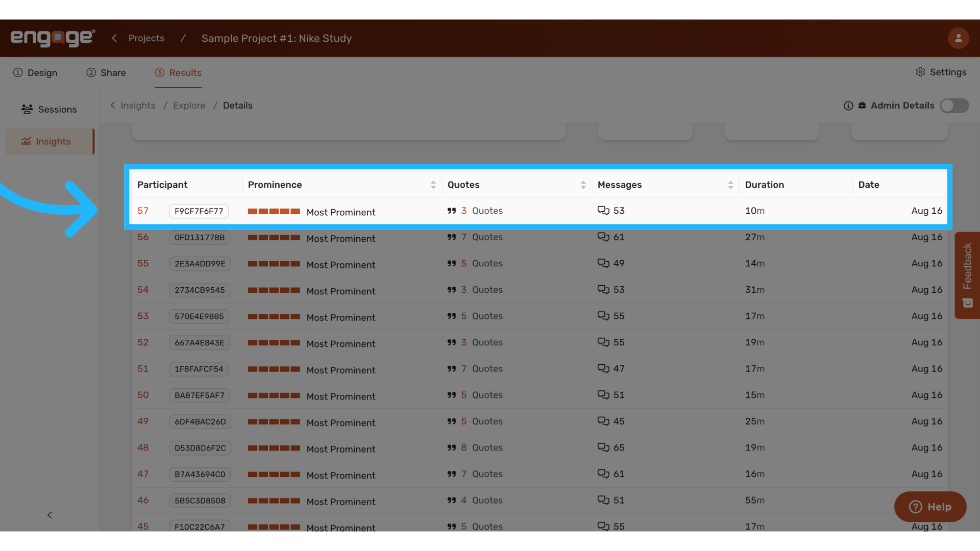Sort by Quotes column arrows
Screen dimensions: 980x551
tap(583, 185)
